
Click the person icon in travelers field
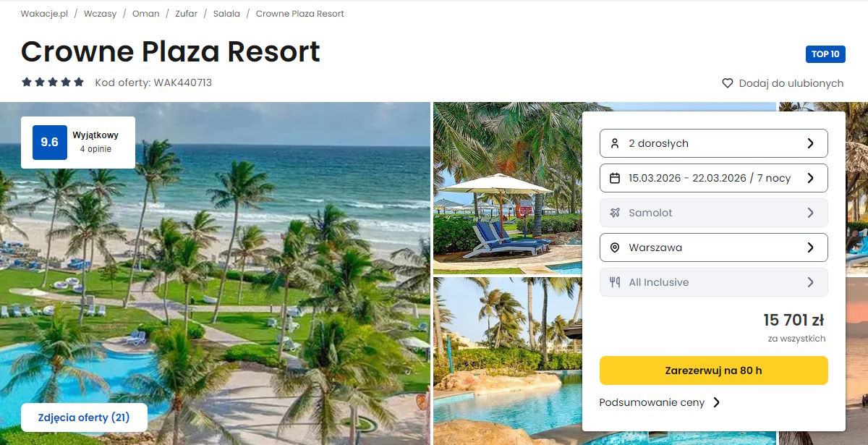[x=615, y=143]
